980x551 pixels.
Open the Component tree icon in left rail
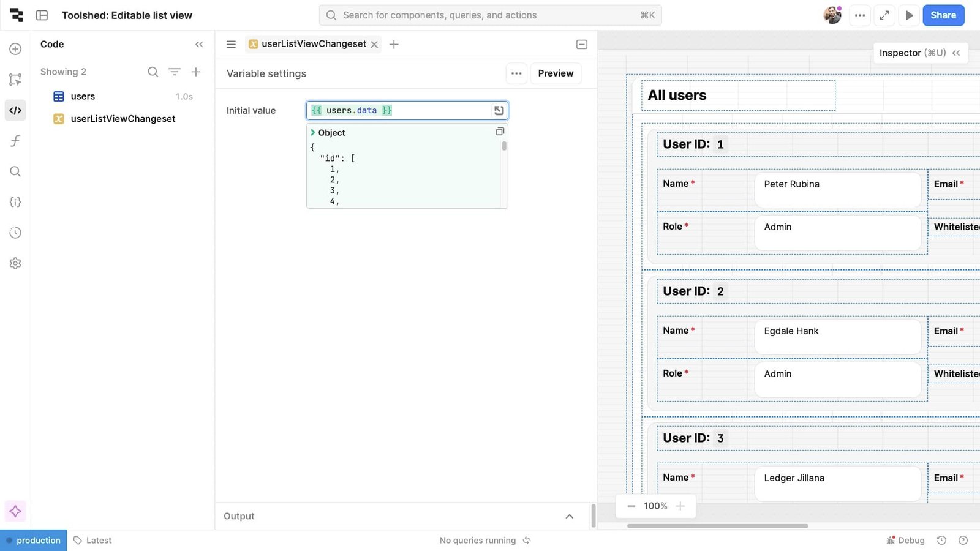click(x=15, y=80)
